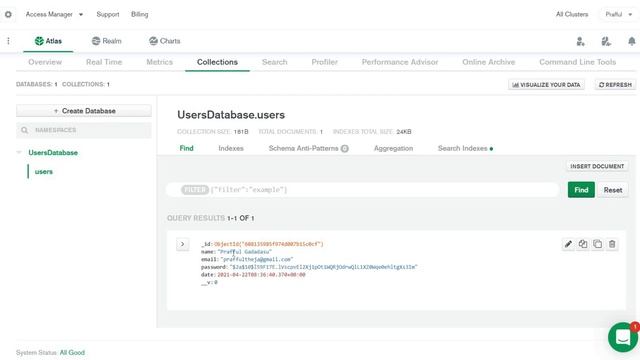Click the email field value
640x360 pixels.
click(257, 259)
